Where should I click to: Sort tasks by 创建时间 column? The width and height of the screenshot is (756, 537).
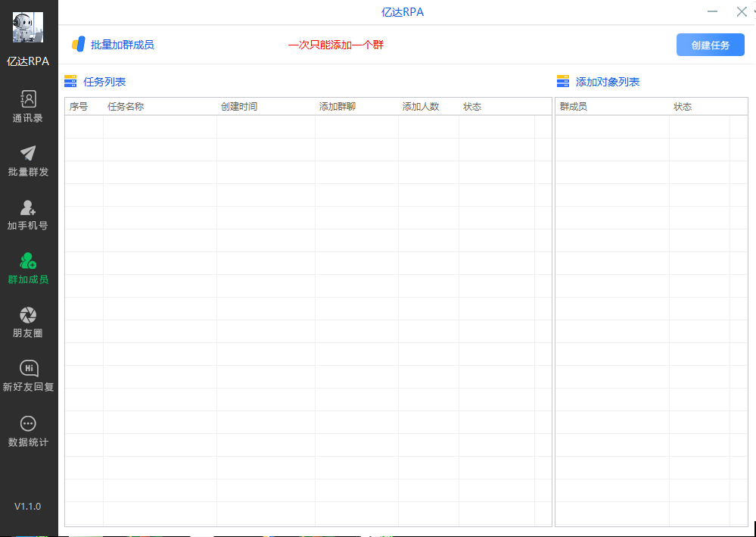click(x=239, y=107)
